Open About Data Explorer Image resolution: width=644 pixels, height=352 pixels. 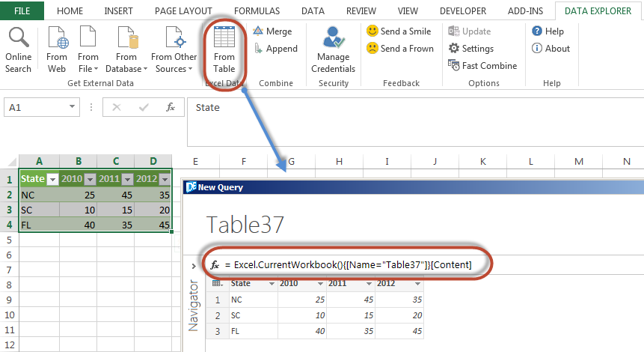[x=551, y=49]
